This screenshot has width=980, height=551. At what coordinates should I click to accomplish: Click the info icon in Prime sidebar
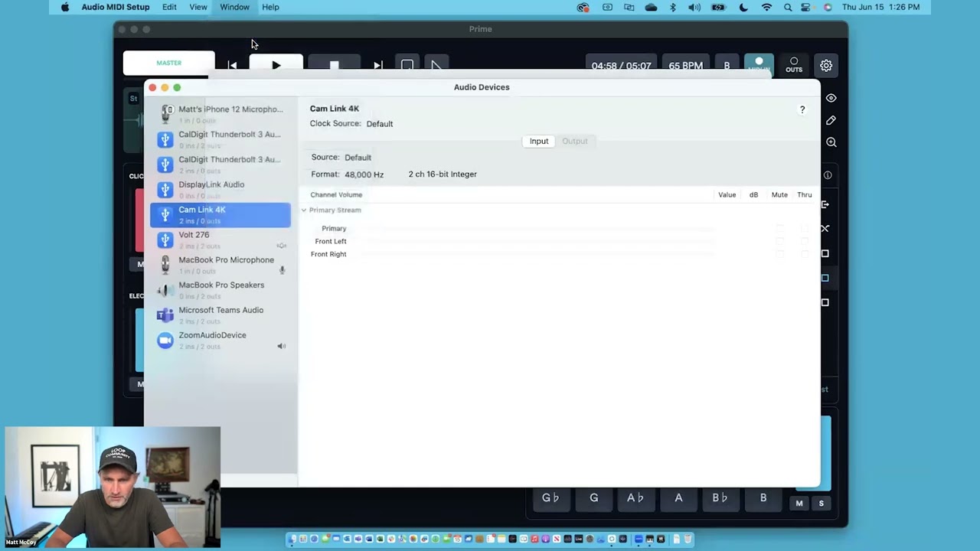point(828,175)
